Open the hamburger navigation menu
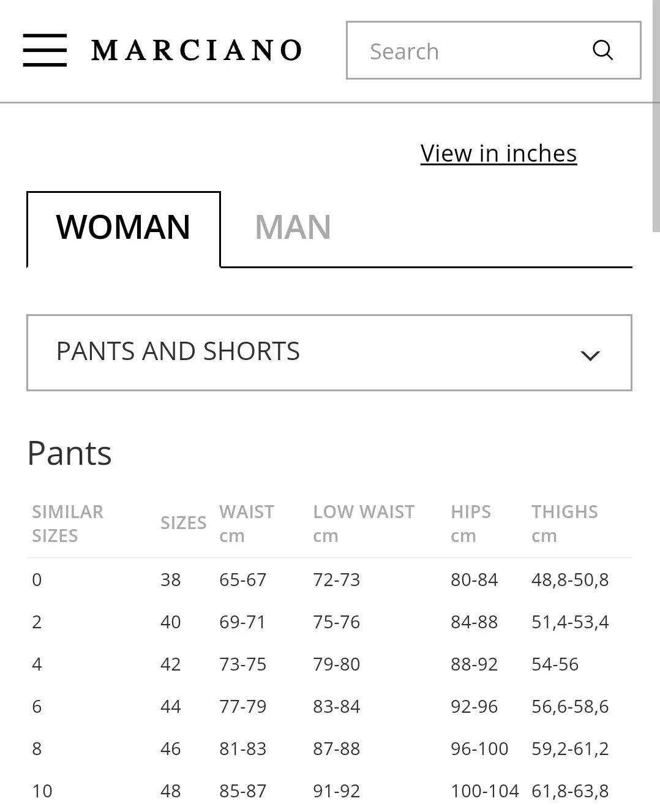This screenshot has width=660, height=812. pos(45,50)
